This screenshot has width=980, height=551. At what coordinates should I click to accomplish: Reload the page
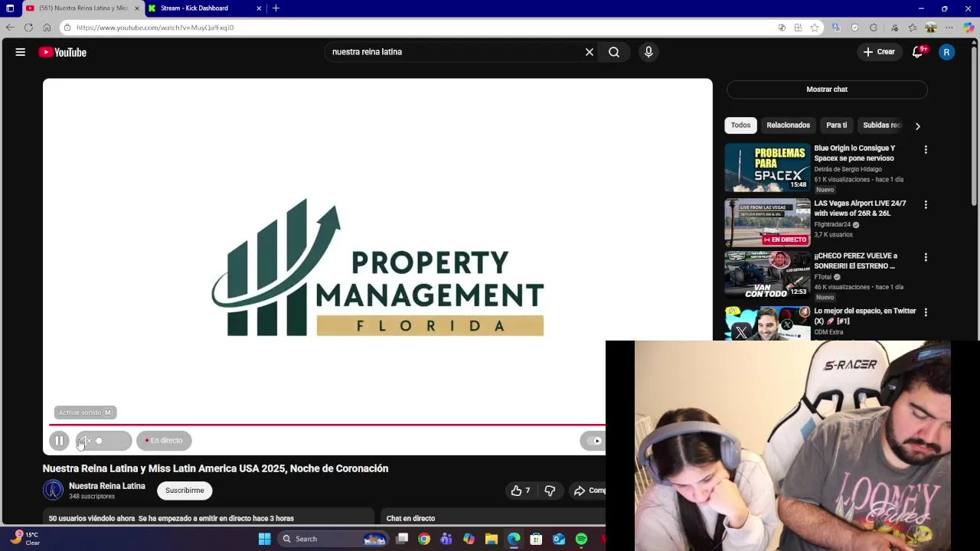click(28, 28)
